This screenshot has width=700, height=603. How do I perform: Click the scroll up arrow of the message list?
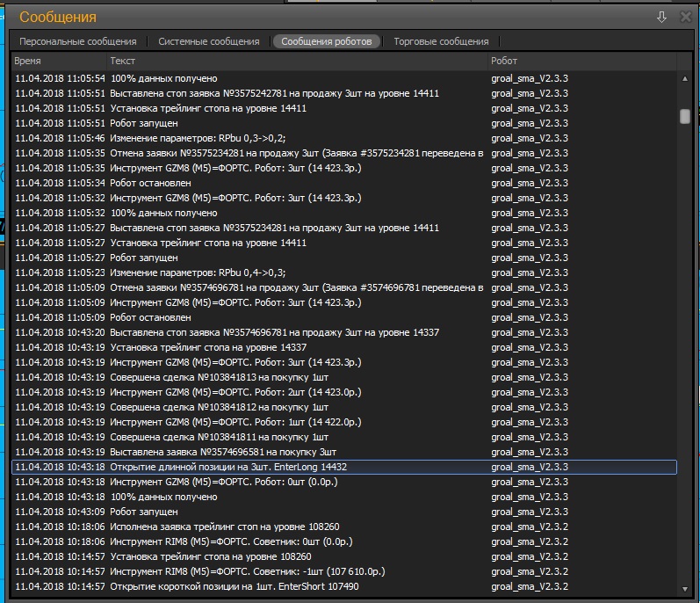685,79
